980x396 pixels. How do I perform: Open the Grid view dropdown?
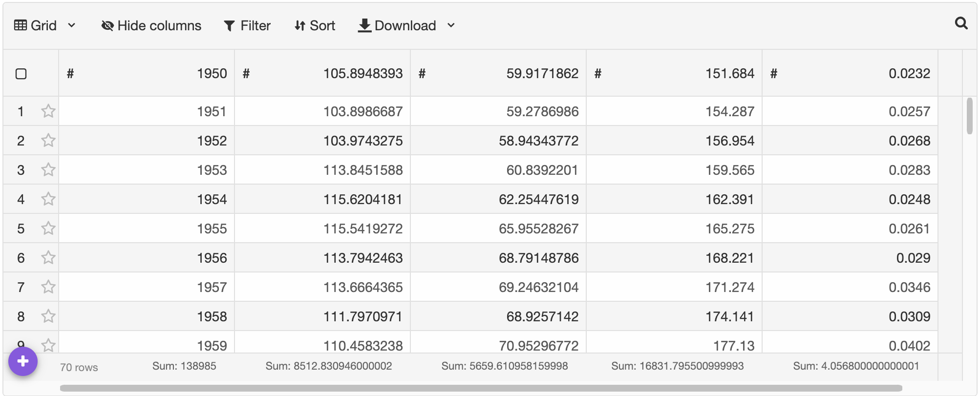click(x=44, y=25)
